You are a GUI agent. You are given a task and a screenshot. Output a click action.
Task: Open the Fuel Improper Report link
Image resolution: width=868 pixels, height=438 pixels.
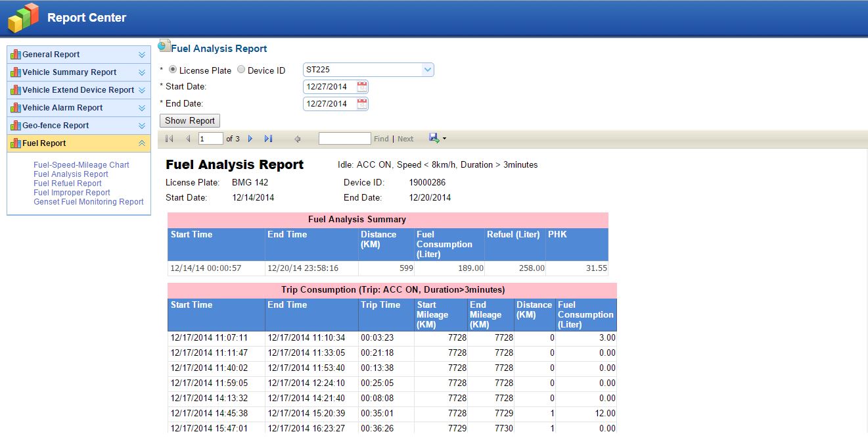[x=72, y=193]
